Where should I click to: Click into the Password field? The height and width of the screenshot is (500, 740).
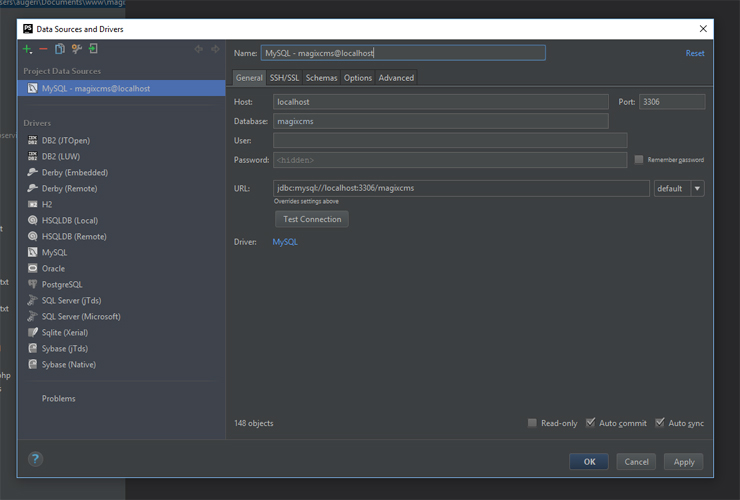(x=450, y=160)
